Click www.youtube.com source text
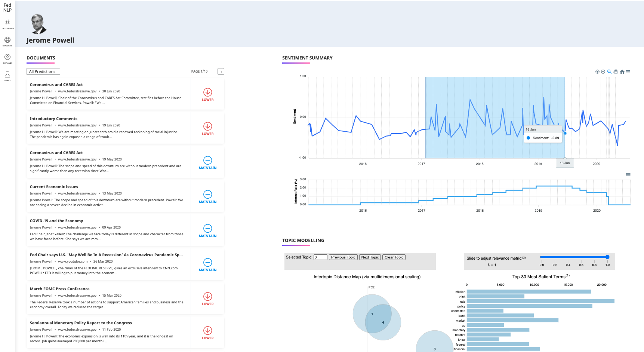The height and width of the screenshot is (352, 644). point(73,261)
